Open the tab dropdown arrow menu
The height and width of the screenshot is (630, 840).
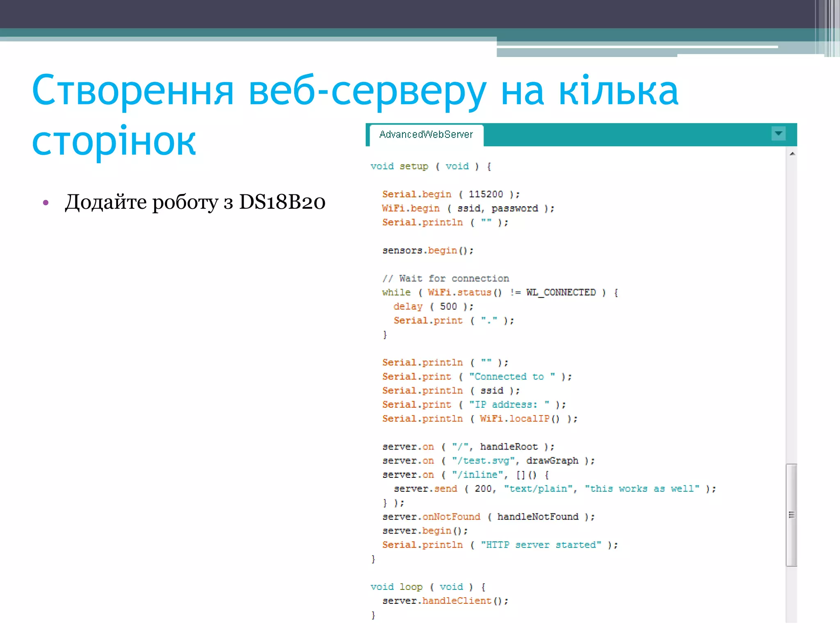(778, 134)
